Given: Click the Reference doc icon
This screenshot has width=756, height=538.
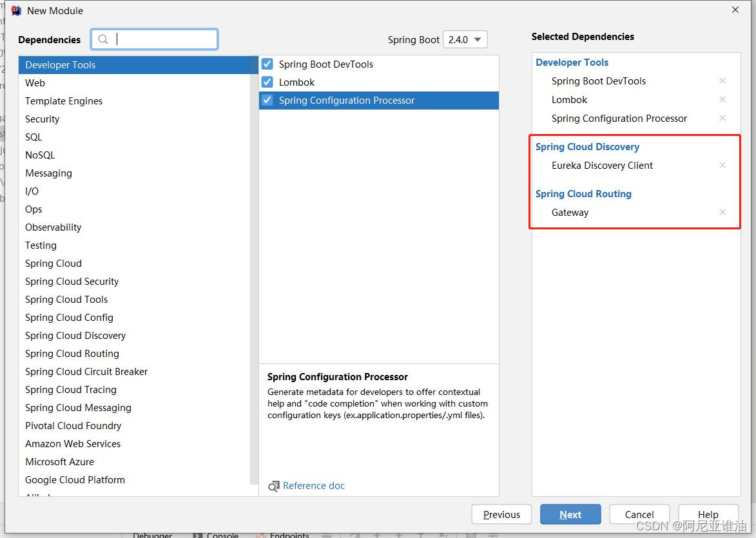Looking at the screenshot, I should coord(273,486).
